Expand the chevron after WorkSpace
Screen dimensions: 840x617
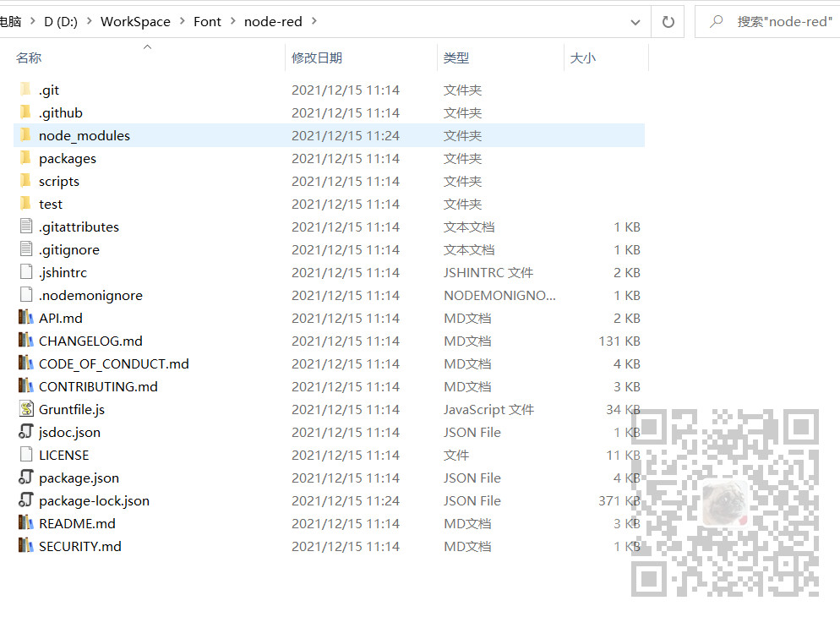tap(183, 21)
